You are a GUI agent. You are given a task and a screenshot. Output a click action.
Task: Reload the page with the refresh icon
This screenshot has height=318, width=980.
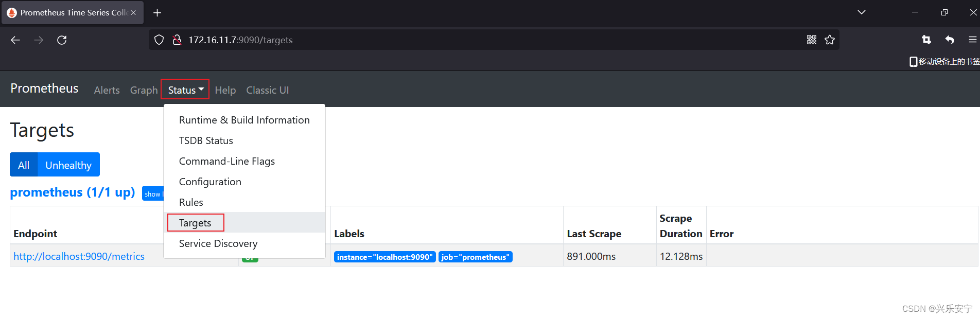coord(62,40)
